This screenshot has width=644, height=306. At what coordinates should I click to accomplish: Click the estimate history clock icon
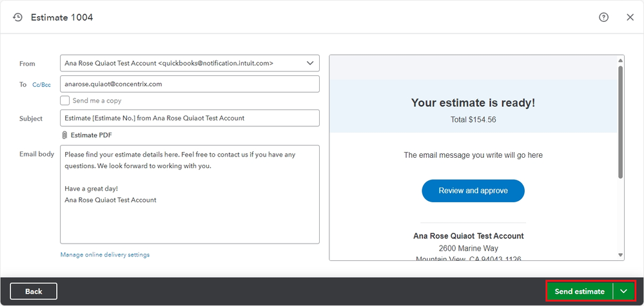coord(17,17)
